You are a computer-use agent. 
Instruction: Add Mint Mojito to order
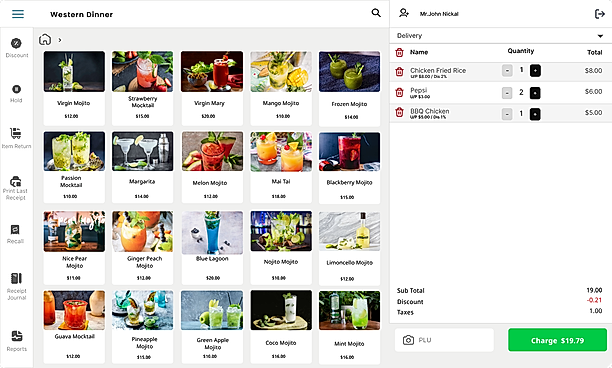tap(349, 327)
